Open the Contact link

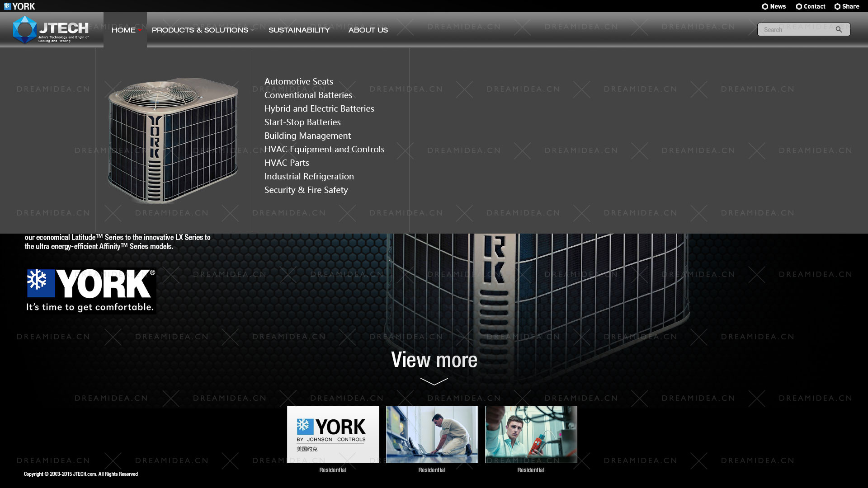(811, 6)
